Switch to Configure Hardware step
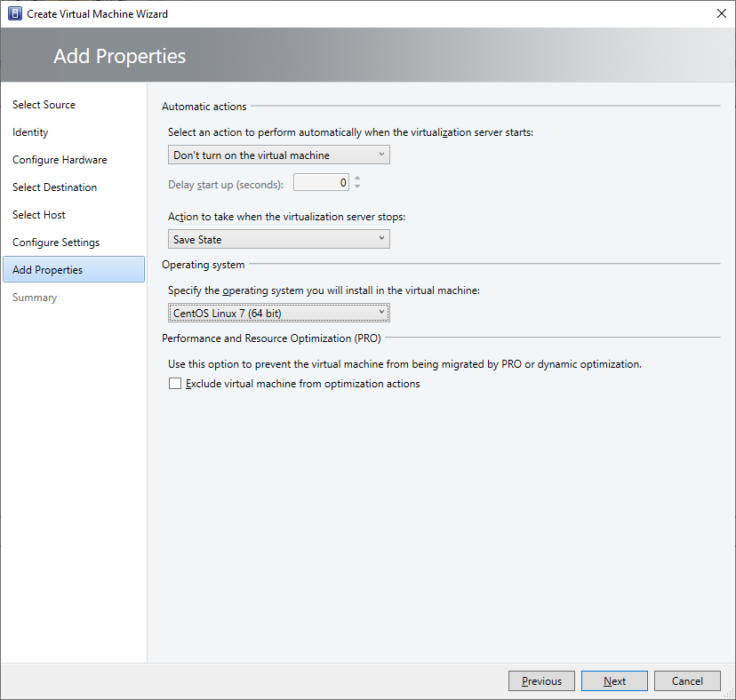Image resolution: width=736 pixels, height=700 pixels. 60,160
